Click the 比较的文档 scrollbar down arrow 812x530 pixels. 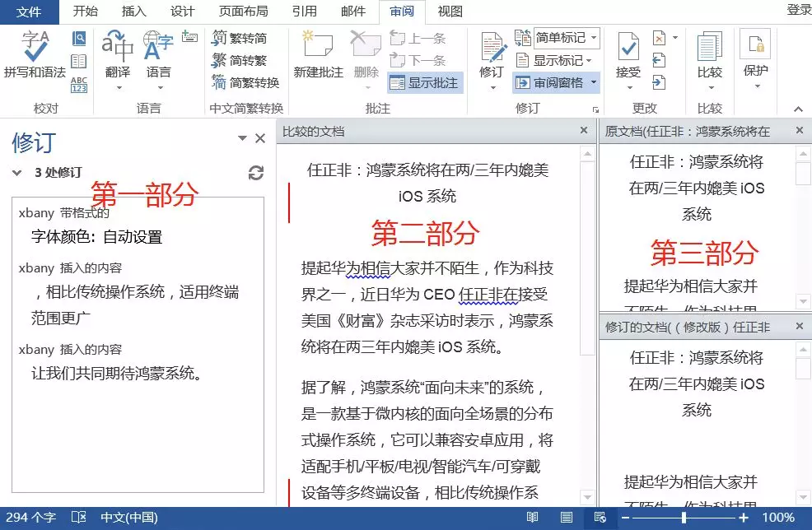click(x=586, y=497)
